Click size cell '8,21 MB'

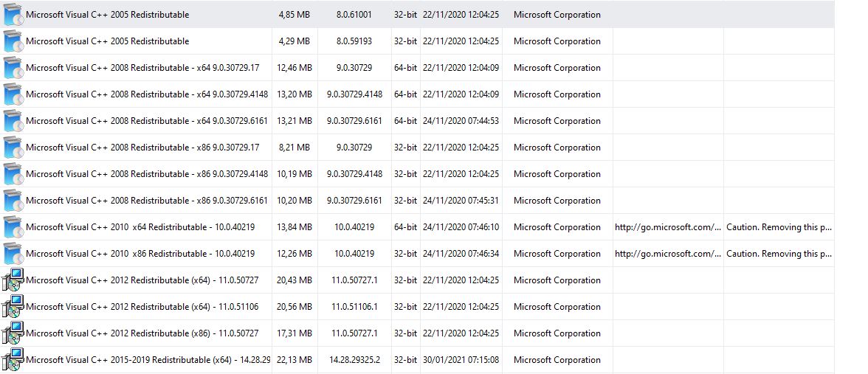(x=294, y=148)
